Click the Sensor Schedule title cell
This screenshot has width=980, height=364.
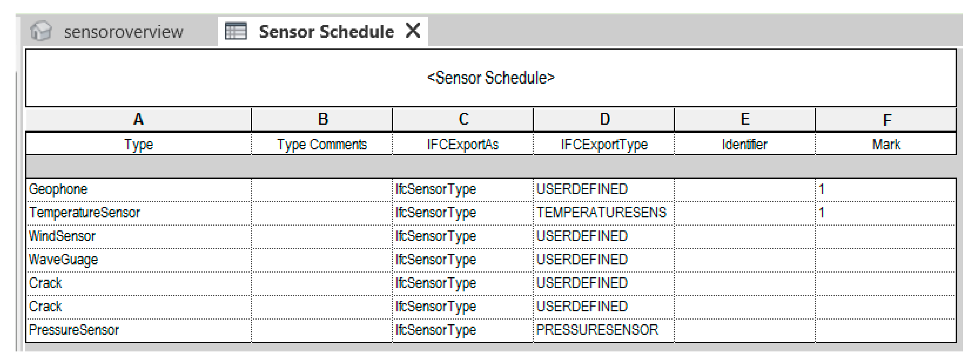coord(490,78)
